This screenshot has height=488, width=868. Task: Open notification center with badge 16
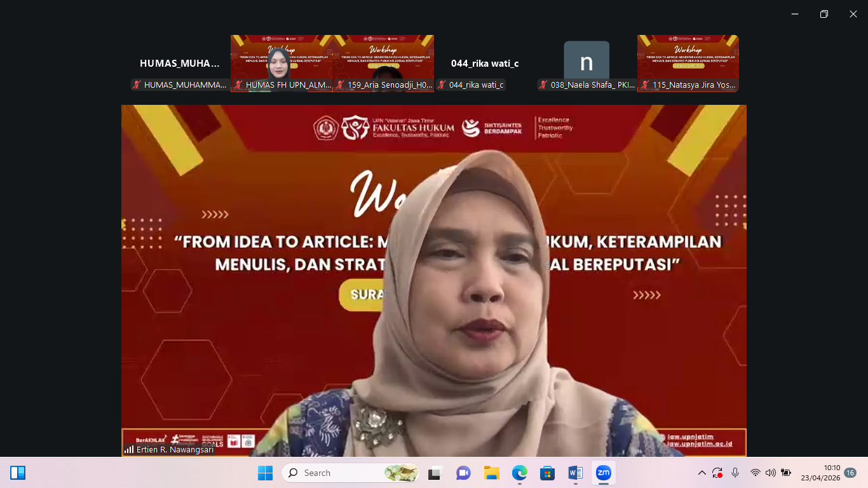[x=850, y=473]
